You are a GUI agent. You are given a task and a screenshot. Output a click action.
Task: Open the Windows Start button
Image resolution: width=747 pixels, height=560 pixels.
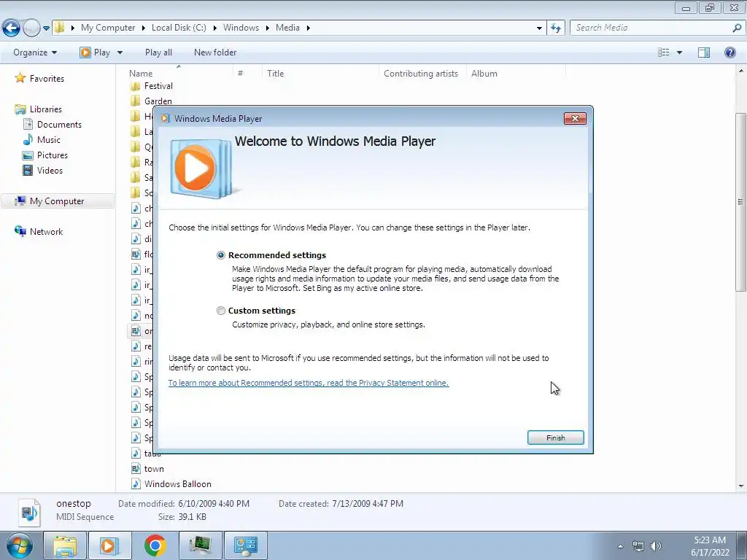19,545
